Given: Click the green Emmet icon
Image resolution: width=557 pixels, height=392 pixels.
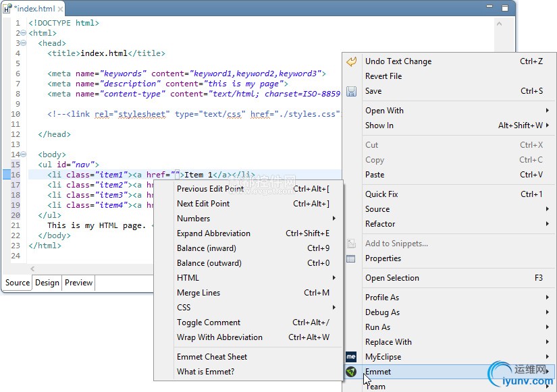Looking at the screenshot, I should pos(351,372).
